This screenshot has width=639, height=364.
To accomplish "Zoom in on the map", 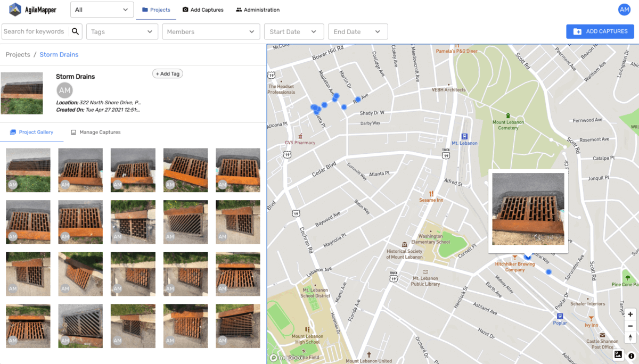I will pos(630,315).
